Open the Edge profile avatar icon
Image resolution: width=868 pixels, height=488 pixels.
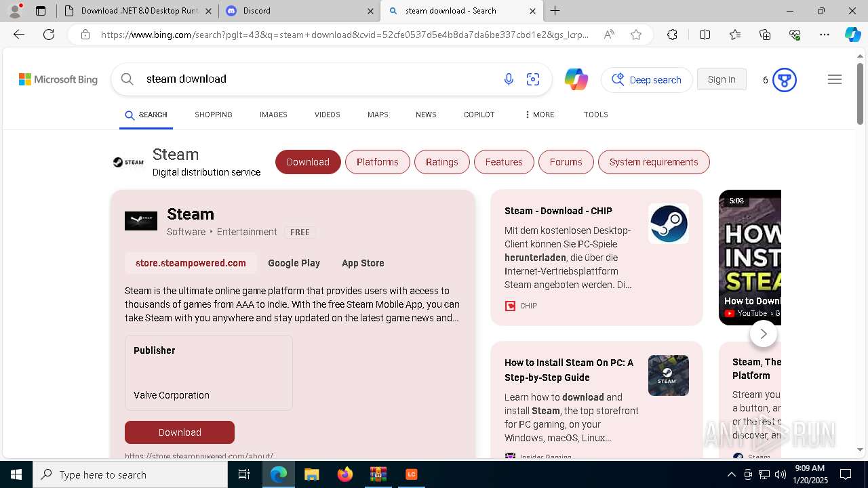coord(14,10)
